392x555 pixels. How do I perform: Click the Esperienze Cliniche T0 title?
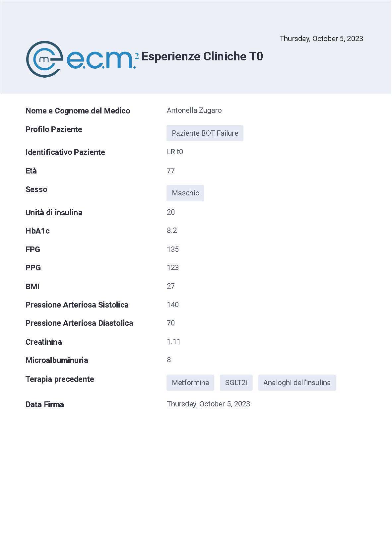tap(202, 56)
